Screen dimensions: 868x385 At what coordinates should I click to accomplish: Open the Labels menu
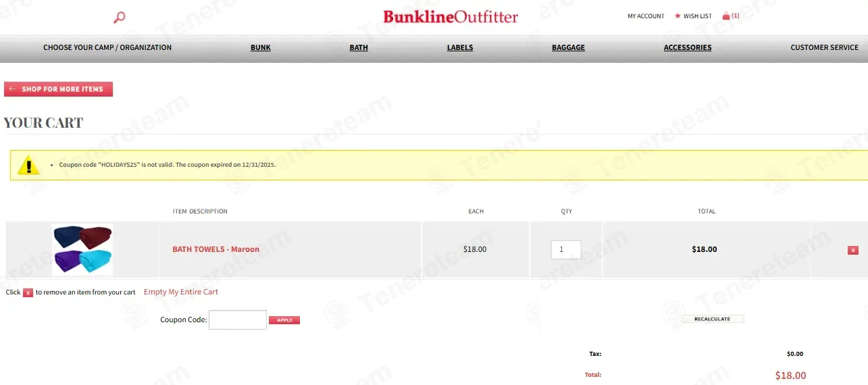point(460,48)
